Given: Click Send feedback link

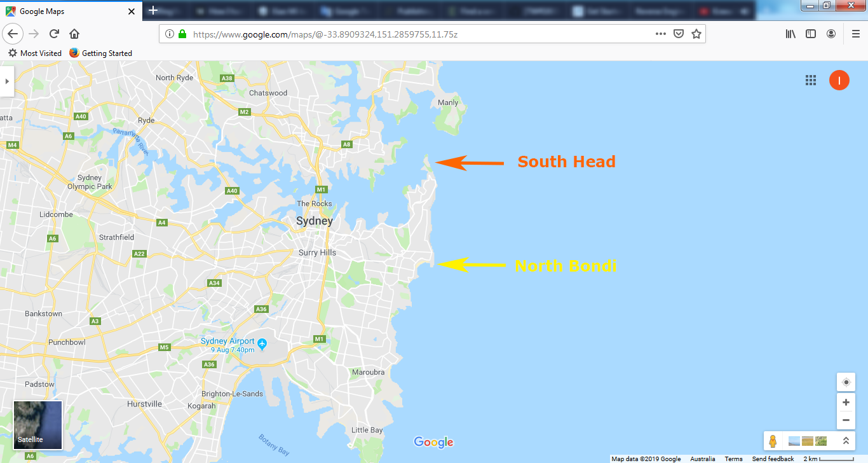Looking at the screenshot, I should [773, 459].
